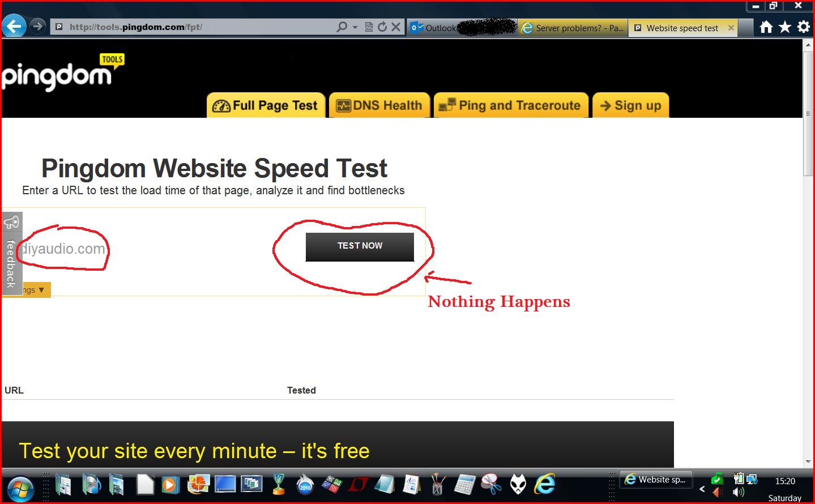Click the 'Website sp...' taskbar window button

[x=657, y=480]
